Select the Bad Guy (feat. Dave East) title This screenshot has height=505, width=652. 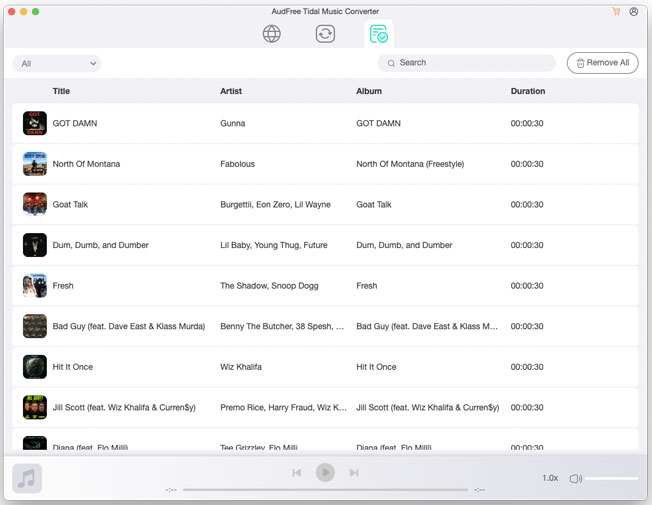point(129,326)
